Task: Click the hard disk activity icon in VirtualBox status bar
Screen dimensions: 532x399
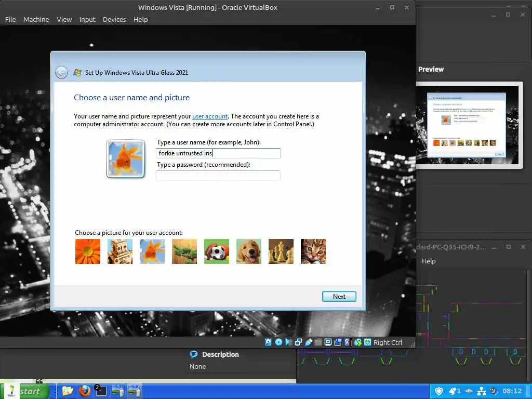Action: pos(268,342)
